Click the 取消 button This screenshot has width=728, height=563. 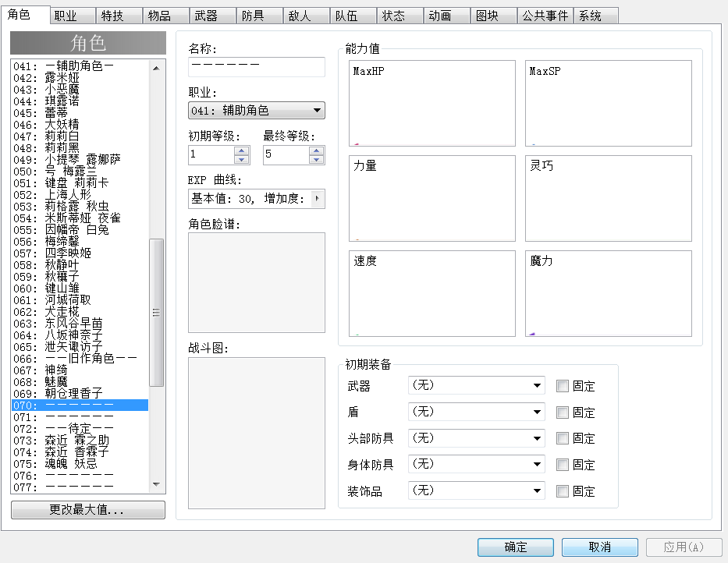600,547
